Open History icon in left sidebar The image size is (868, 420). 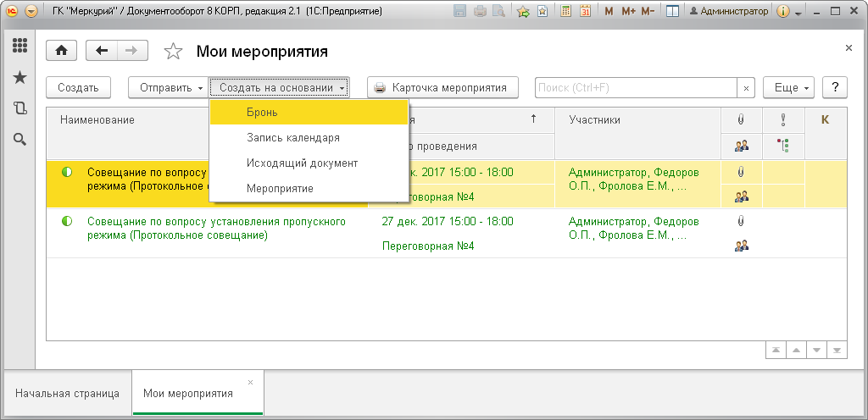click(x=20, y=108)
